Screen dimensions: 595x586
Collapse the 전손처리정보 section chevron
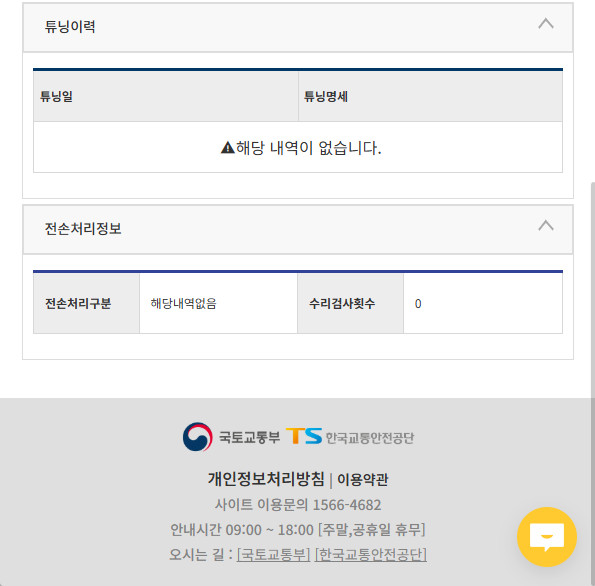coord(546,226)
